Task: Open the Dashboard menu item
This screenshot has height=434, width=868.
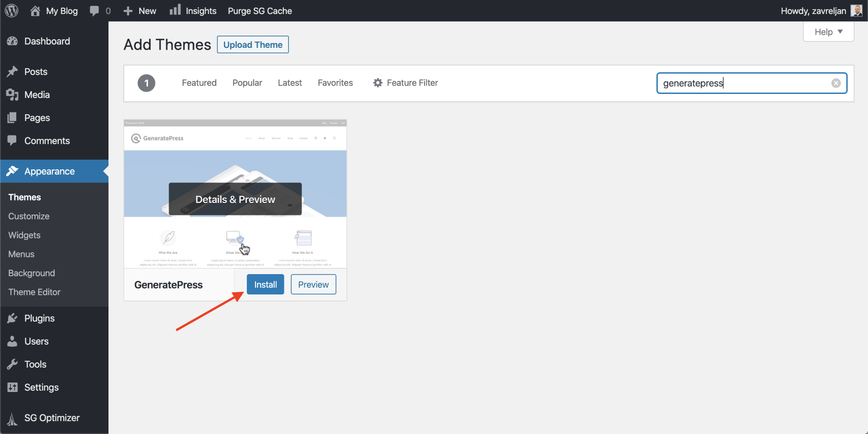Action: click(x=54, y=41)
